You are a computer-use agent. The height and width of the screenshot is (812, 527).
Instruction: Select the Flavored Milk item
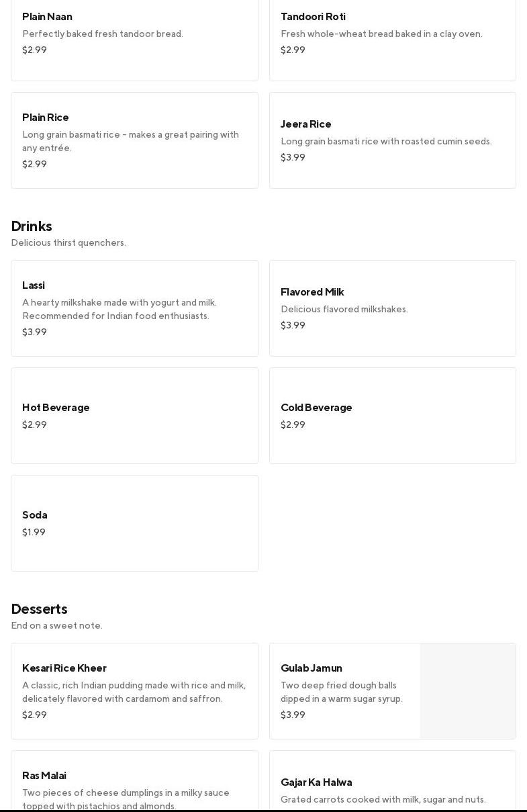(x=392, y=308)
